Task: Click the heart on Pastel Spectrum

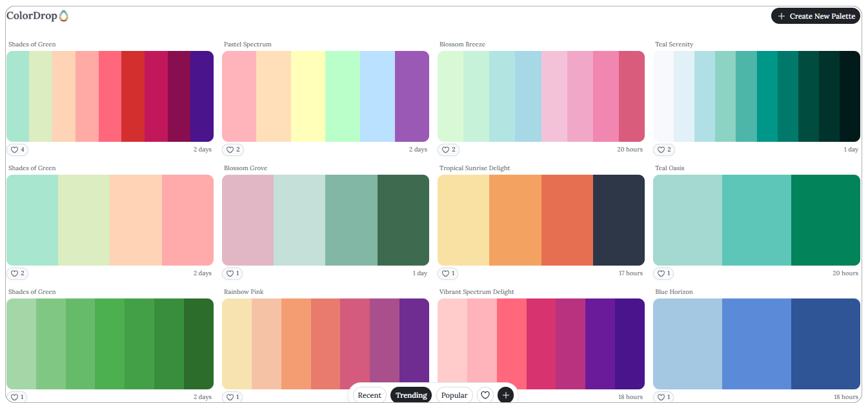Action: coord(232,150)
